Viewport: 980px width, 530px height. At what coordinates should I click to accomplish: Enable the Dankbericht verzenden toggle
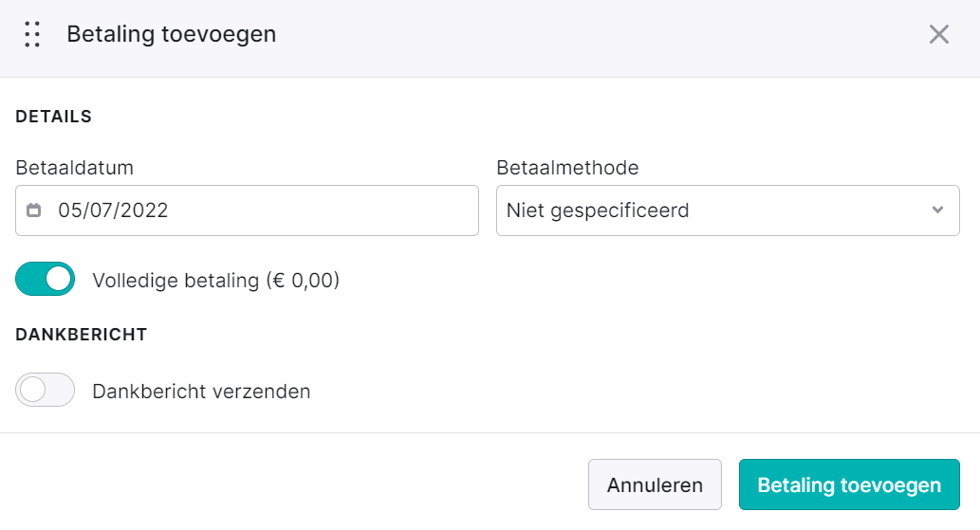point(45,390)
